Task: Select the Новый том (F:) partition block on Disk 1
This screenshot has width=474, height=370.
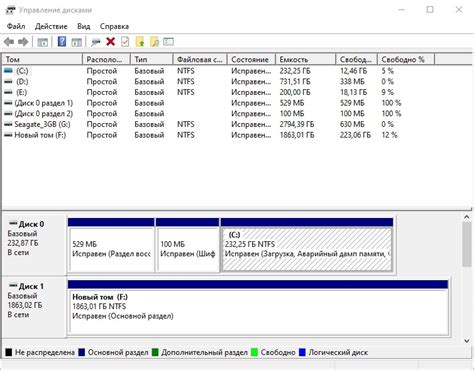Action: pyautogui.click(x=258, y=307)
